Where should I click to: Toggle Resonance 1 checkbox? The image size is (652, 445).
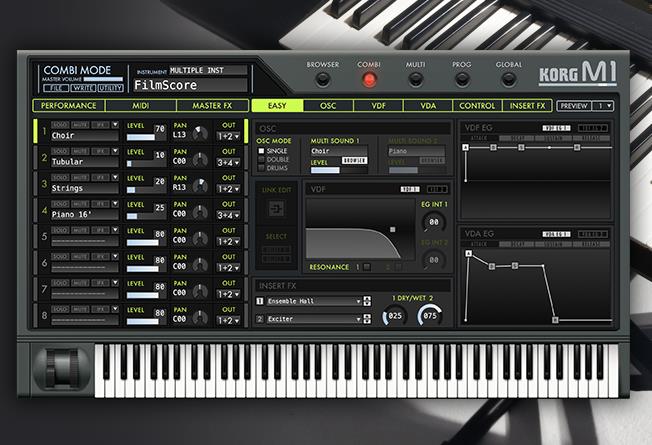367,267
